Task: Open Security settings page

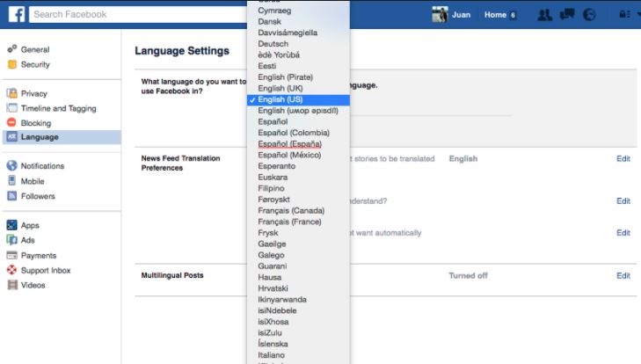Action: coord(35,64)
